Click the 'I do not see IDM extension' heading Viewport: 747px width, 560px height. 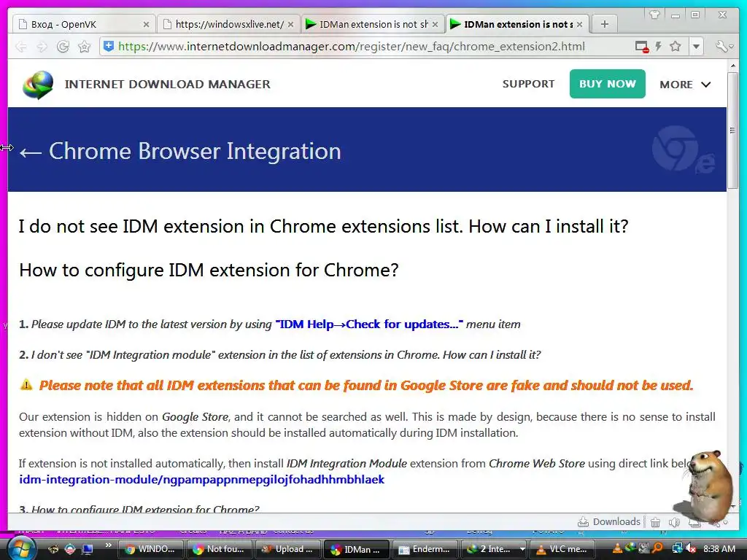pyautogui.click(x=323, y=227)
